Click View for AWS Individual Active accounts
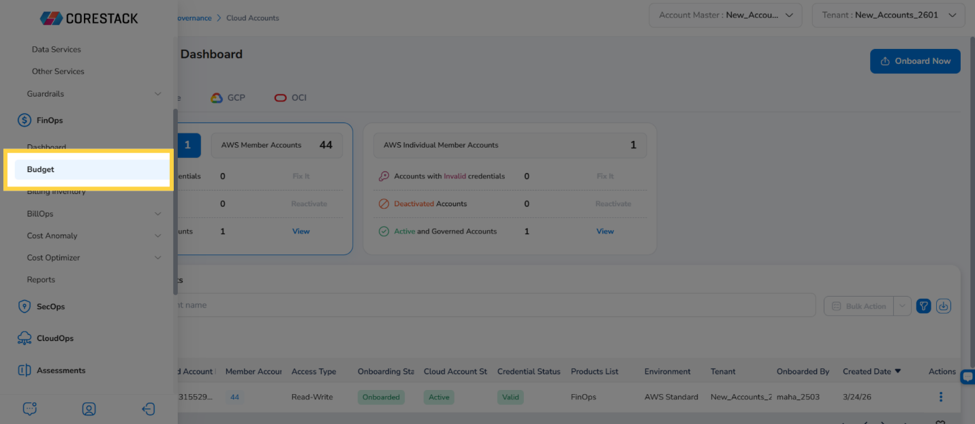The height and width of the screenshot is (424, 975). coord(605,231)
